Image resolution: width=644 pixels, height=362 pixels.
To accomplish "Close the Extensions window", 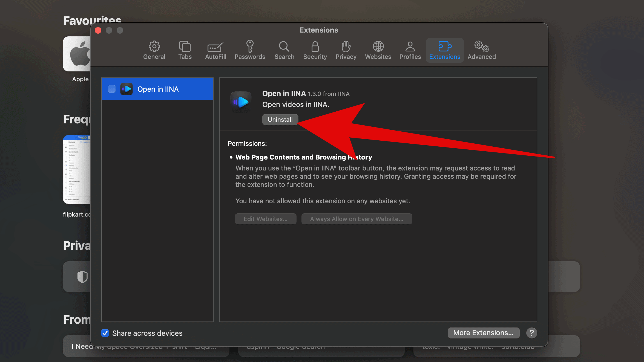I will coord(98,30).
